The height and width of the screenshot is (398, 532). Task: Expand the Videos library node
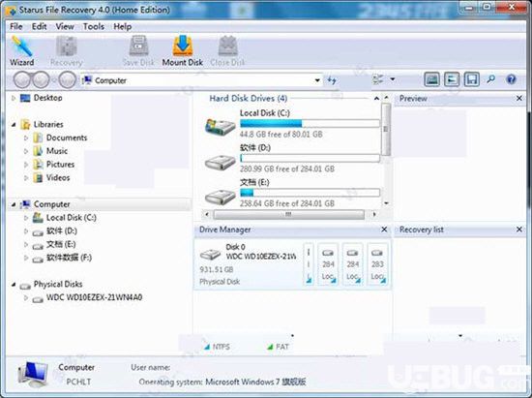click(x=26, y=178)
